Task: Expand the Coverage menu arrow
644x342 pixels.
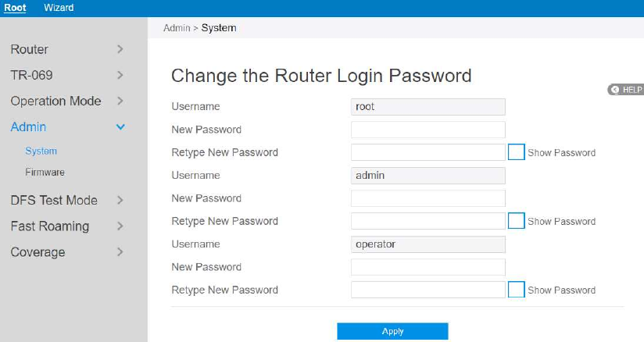Action: coord(120,252)
